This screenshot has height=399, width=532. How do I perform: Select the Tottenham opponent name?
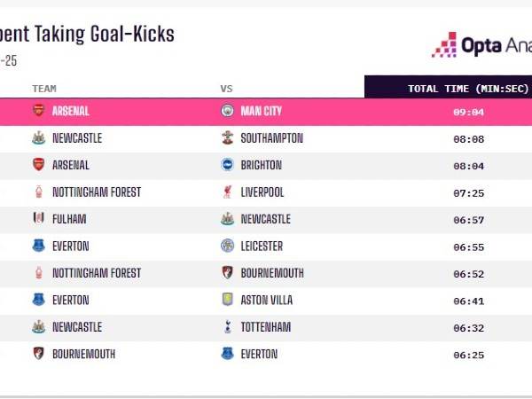tap(266, 327)
